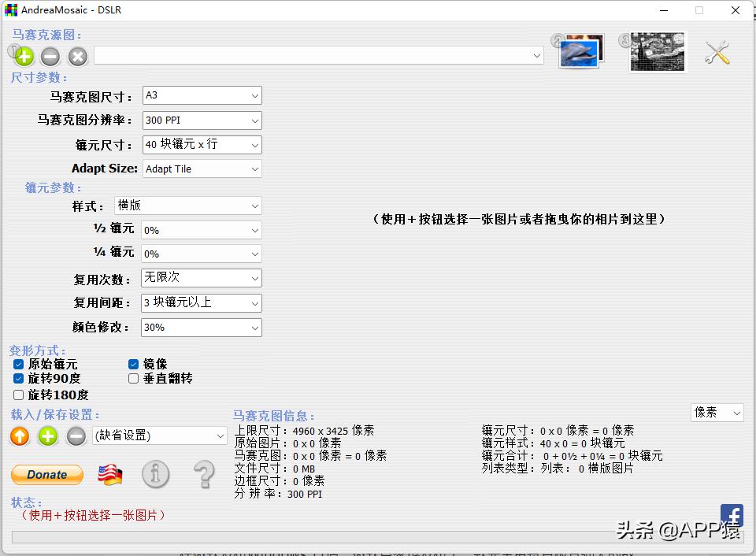Click the gray minus to remove source image
Image resolution: width=756 pixels, height=556 pixels.
point(49,57)
